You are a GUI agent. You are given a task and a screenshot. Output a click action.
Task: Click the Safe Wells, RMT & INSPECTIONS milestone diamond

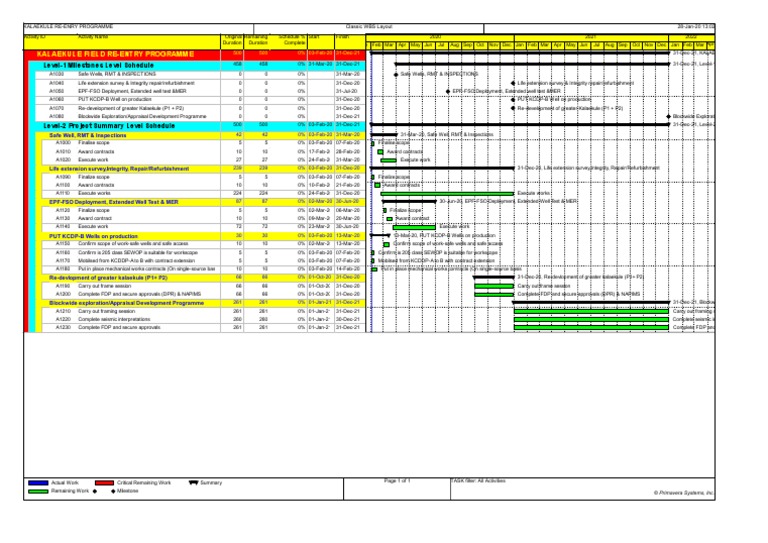[396, 74]
